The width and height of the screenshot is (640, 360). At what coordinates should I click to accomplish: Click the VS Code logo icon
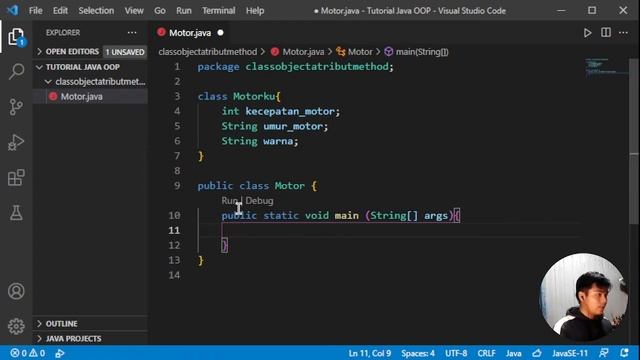(12, 10)
